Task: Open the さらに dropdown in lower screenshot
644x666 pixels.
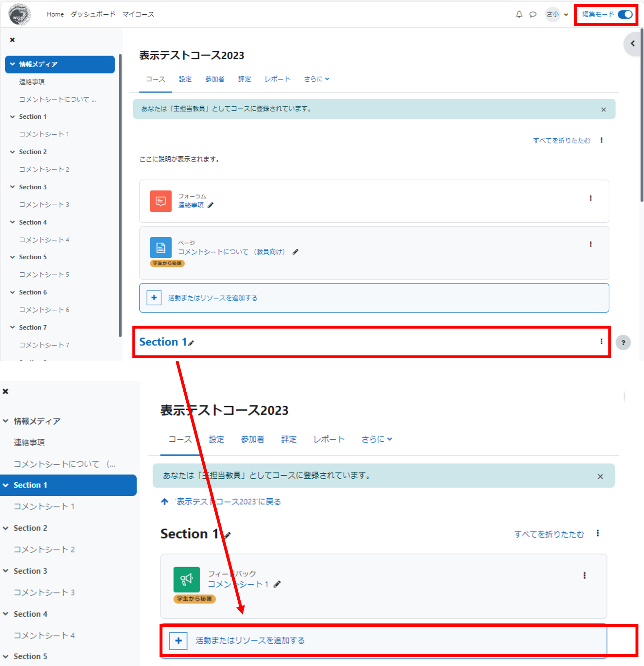Action: [376, 439]
